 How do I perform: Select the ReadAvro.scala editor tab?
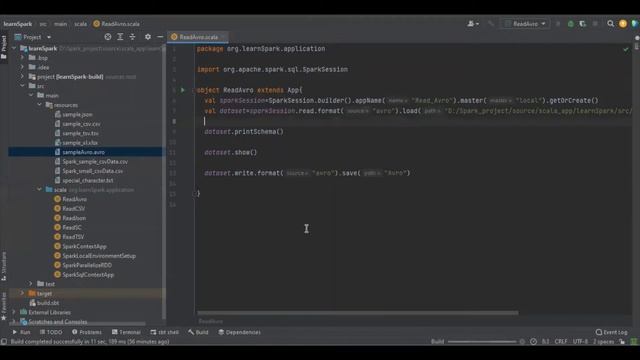tap(198, 37)
